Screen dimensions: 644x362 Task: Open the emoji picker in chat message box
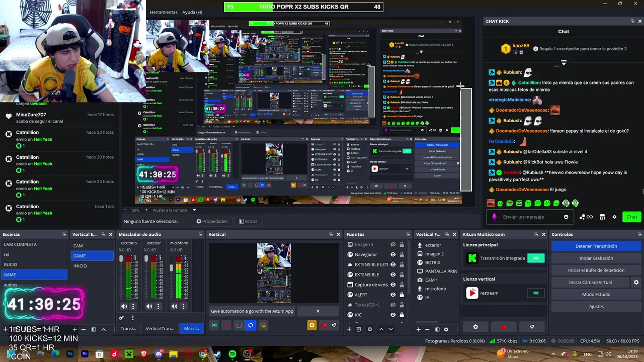tap(566, 217)
